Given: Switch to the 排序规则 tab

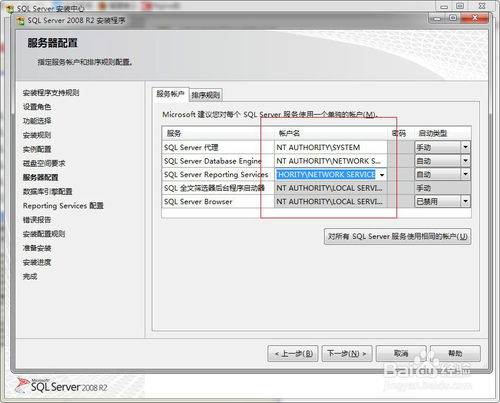Looking at the screenshot, I should tap(205, 95).
